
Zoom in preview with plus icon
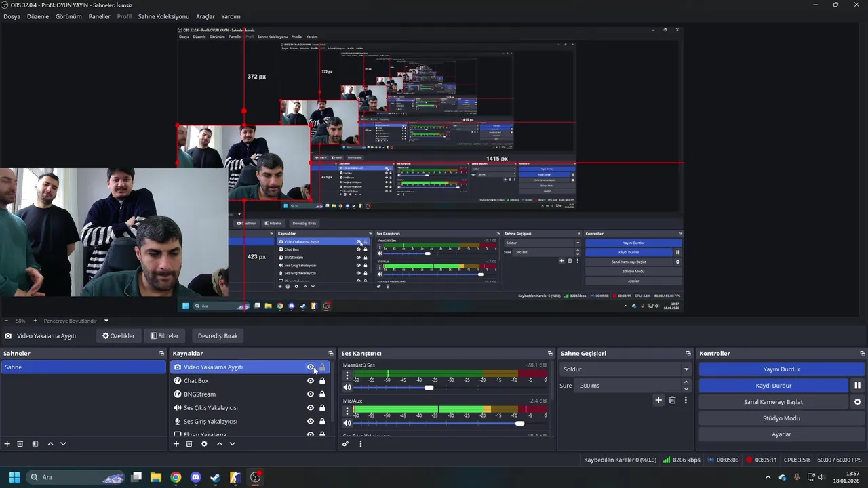point(35,321)
